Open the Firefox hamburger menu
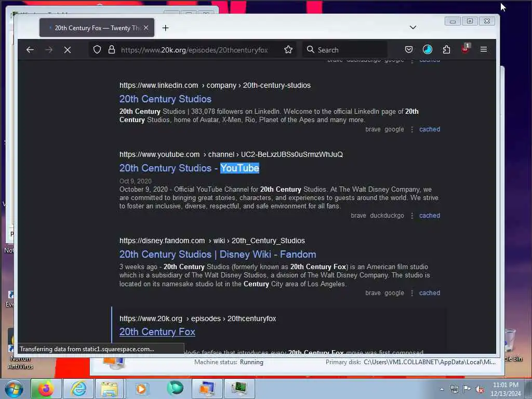The image size is (532, 399). pyautogui.click(x=484, y=49)
